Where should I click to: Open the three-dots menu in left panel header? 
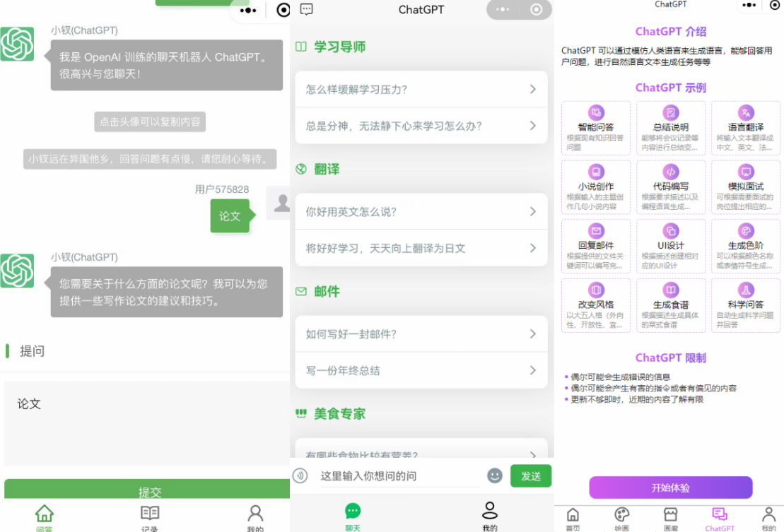coord(248,10)
